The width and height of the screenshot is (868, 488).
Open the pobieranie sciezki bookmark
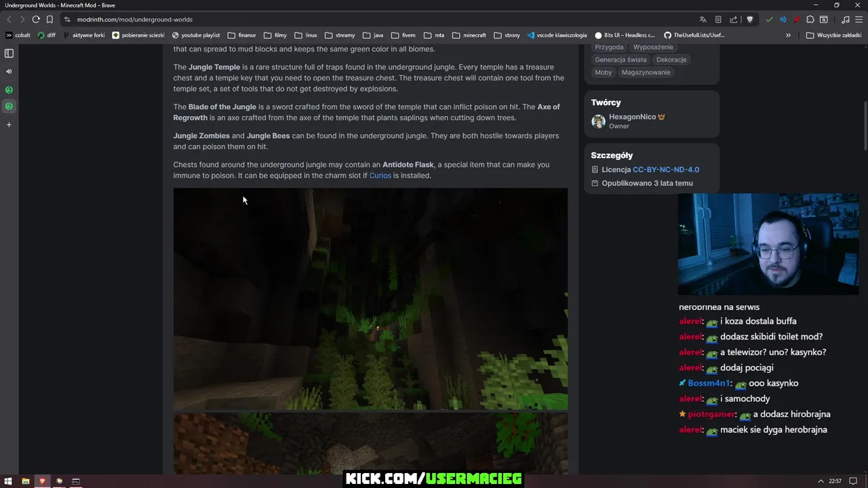coord(138,35)
